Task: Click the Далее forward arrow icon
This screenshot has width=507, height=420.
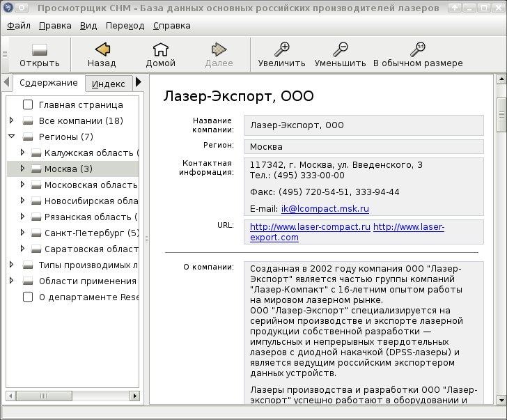Action: (x=219, y=49)
